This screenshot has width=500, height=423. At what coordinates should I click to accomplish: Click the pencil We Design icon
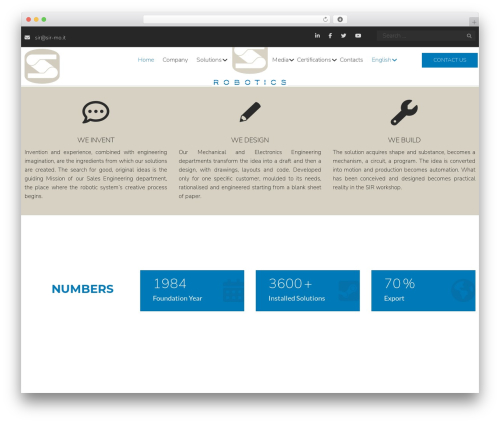coord(250,112)
